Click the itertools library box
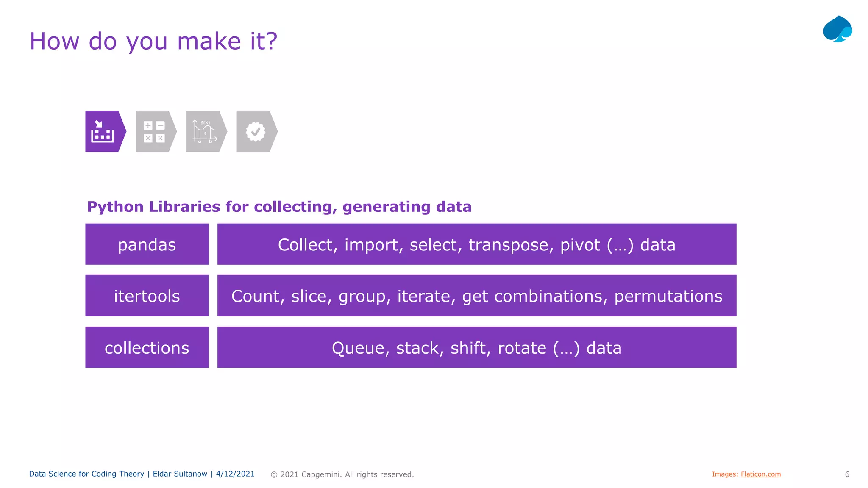The width and height of the screenshot is (868, 488). tap(147, 296)
